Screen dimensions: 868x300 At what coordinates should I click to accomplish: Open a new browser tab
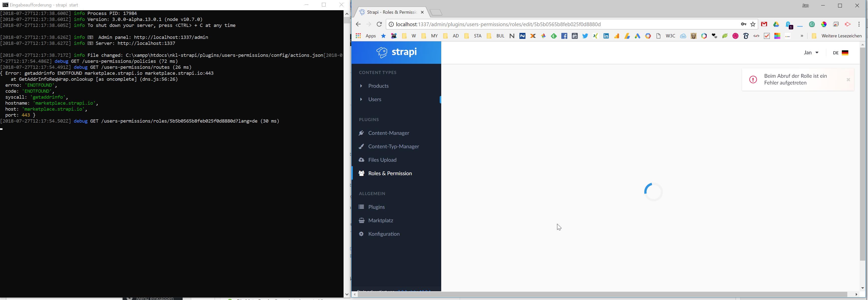point(436,12)
